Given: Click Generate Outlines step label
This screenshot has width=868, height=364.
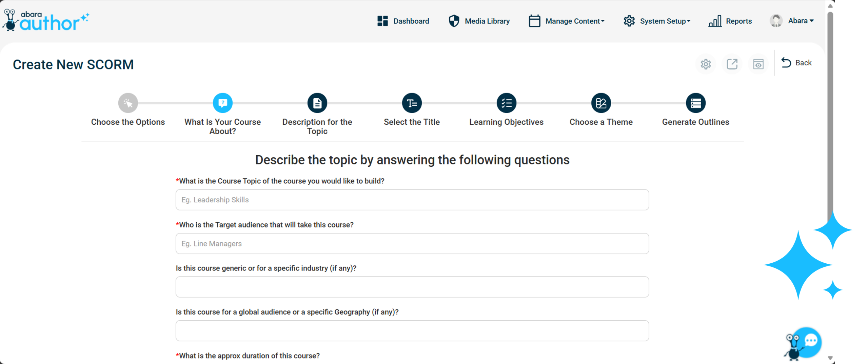Looking at the screenshot, I should coord(695,122).
